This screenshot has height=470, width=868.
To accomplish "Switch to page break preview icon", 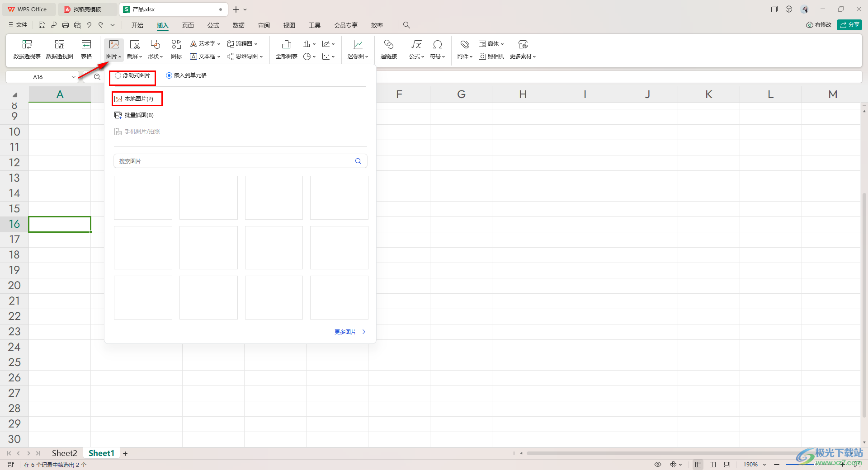I will (712, 464).
